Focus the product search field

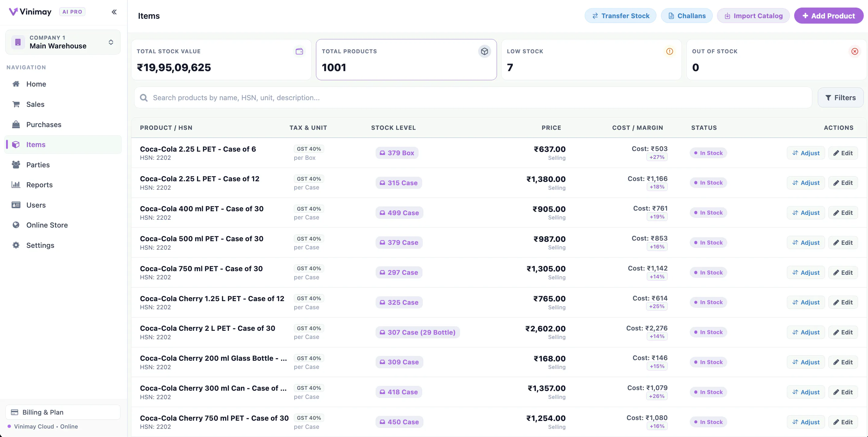[x=473, y=98]
